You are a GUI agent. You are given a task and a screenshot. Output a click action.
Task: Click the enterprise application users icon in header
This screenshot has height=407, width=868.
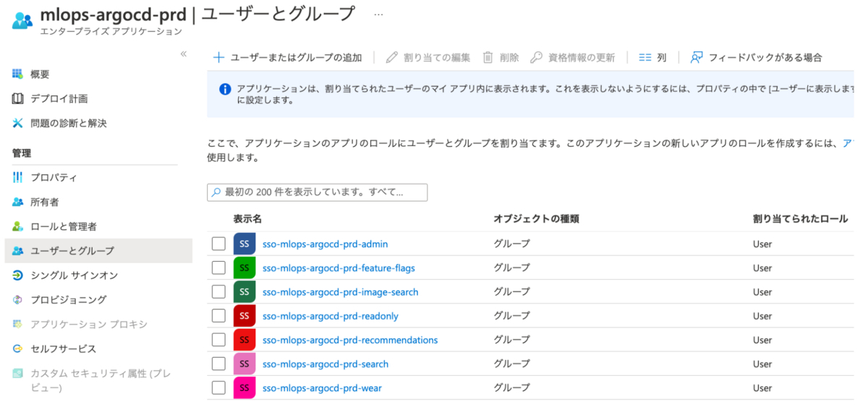click(x=22, y=20)
